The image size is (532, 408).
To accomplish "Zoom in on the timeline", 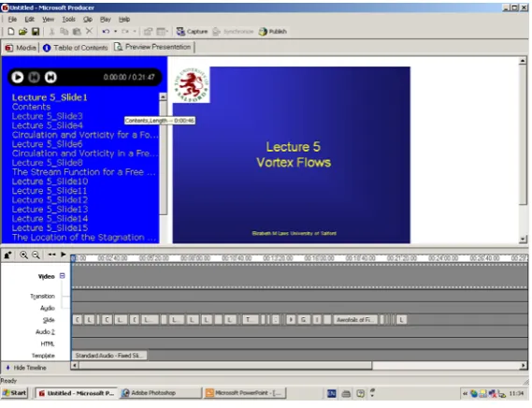I will [23, 255].
